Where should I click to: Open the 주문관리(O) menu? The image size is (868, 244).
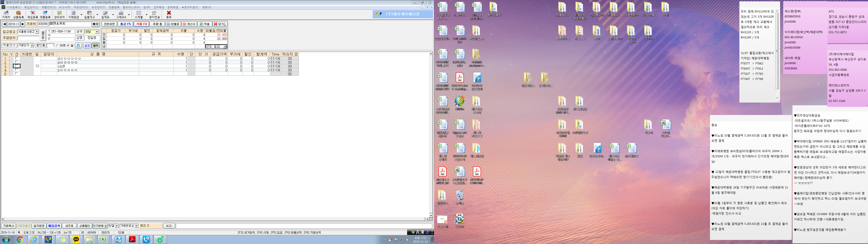coord(81,7)
